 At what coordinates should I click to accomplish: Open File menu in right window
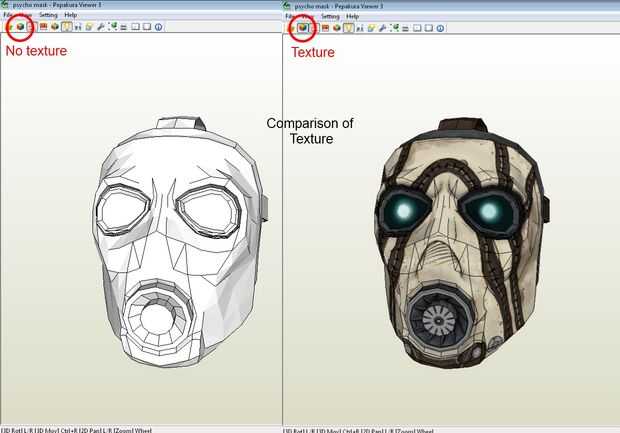[289, 16]
